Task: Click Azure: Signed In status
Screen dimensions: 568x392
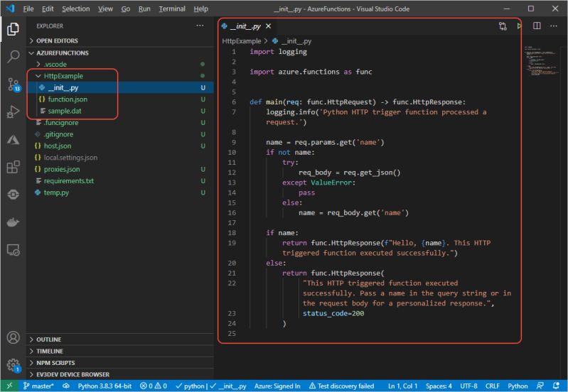Action: pyautogui.click(x=277, y=386)
